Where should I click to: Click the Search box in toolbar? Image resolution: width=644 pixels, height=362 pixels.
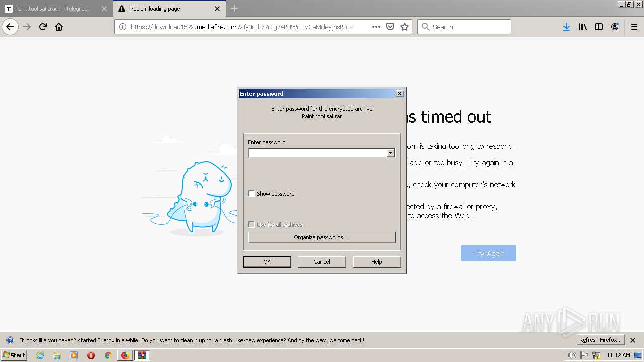pos(464,27)
